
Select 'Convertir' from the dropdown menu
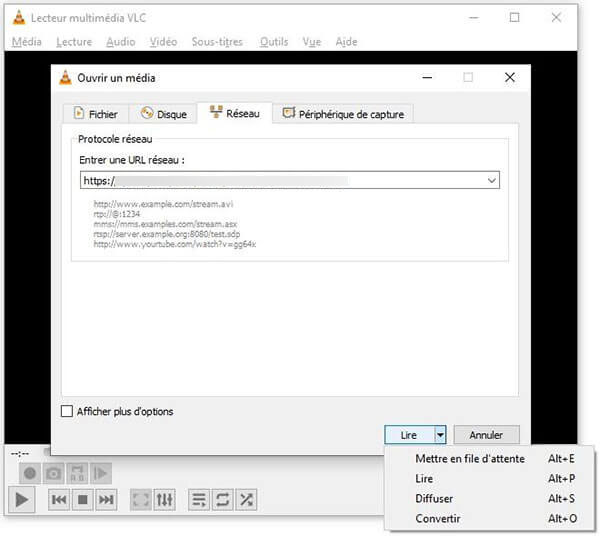coord(438,518)
